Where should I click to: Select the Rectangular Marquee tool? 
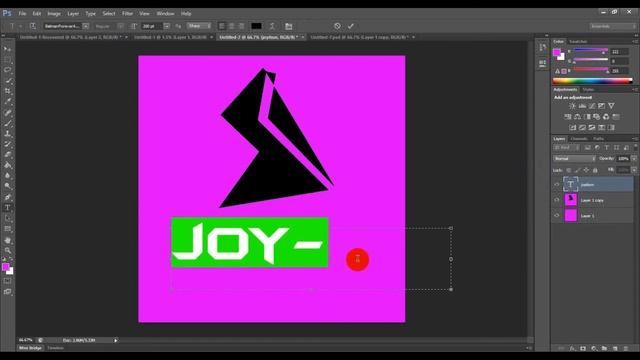[7, 60]
